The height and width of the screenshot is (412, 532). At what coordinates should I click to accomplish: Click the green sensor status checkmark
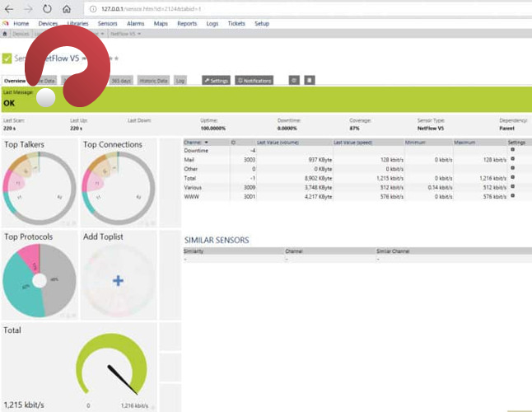[x=7, y=59]
